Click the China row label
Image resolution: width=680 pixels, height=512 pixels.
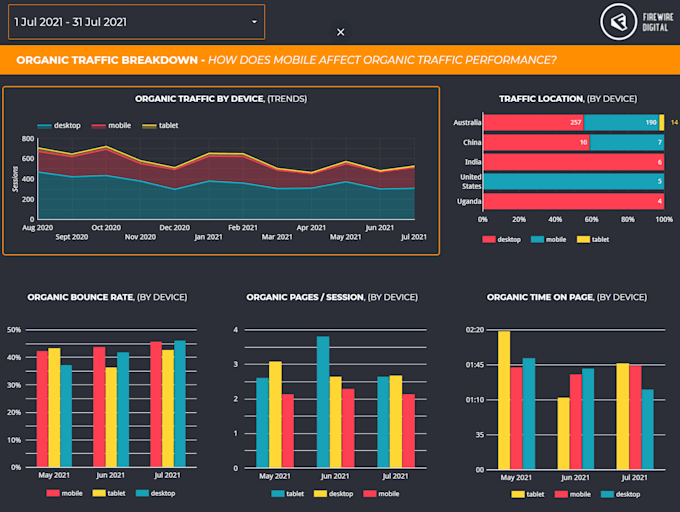click(472, 142)
